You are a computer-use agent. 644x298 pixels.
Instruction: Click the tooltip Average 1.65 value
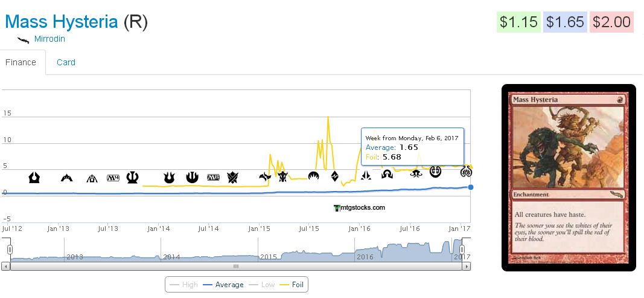click(x=408, y=147)
